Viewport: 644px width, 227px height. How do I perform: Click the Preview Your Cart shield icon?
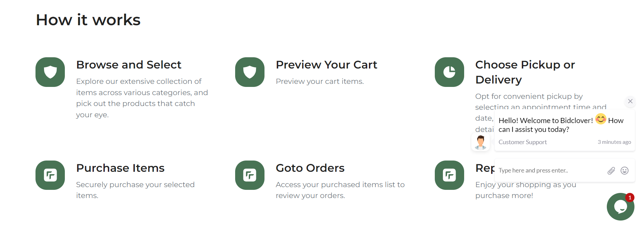250,72
